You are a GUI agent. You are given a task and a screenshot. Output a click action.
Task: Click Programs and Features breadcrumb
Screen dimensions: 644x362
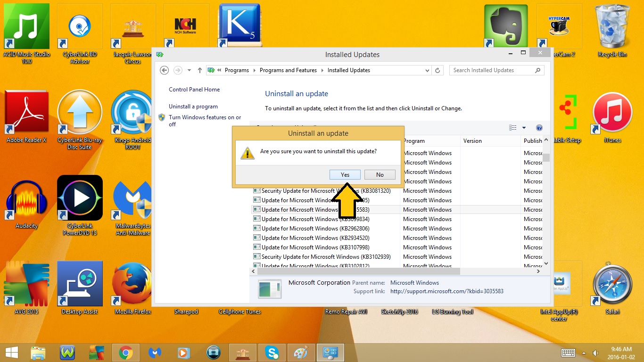click(288, 70)
